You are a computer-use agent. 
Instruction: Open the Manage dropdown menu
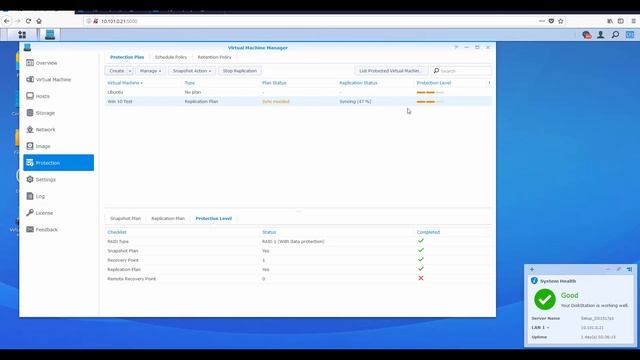(150, 71)
